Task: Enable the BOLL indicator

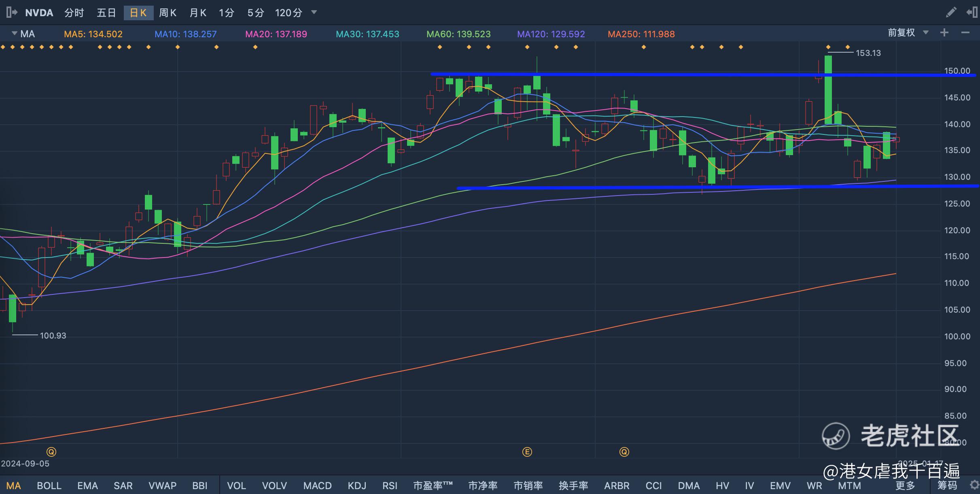Action: pos(49,485)
